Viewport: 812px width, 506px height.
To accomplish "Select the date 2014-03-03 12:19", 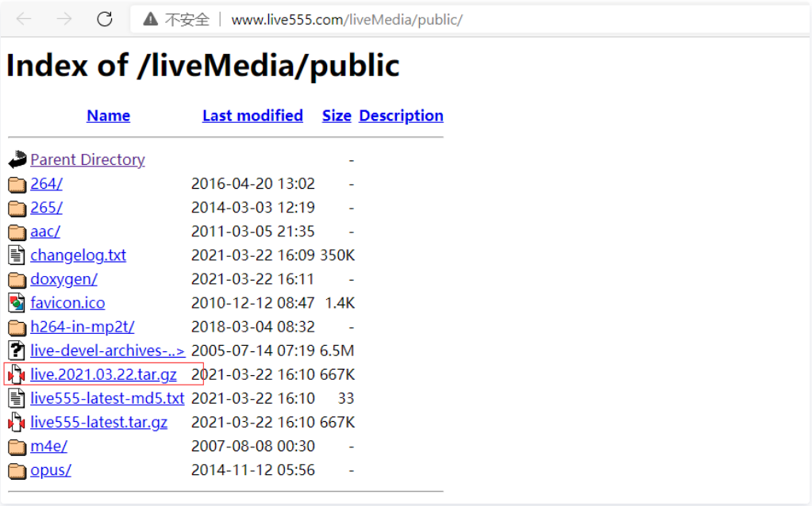I will pyautogui.click(x=252, y=208).
